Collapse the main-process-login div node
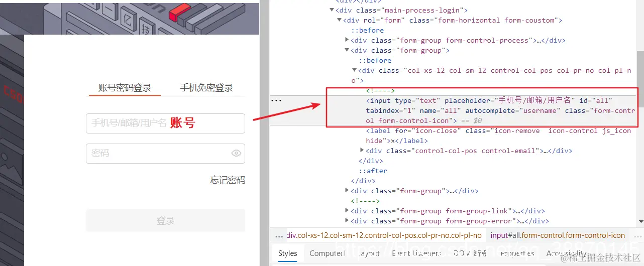Screen dimensions: 644x266 (x=332, y=10)
